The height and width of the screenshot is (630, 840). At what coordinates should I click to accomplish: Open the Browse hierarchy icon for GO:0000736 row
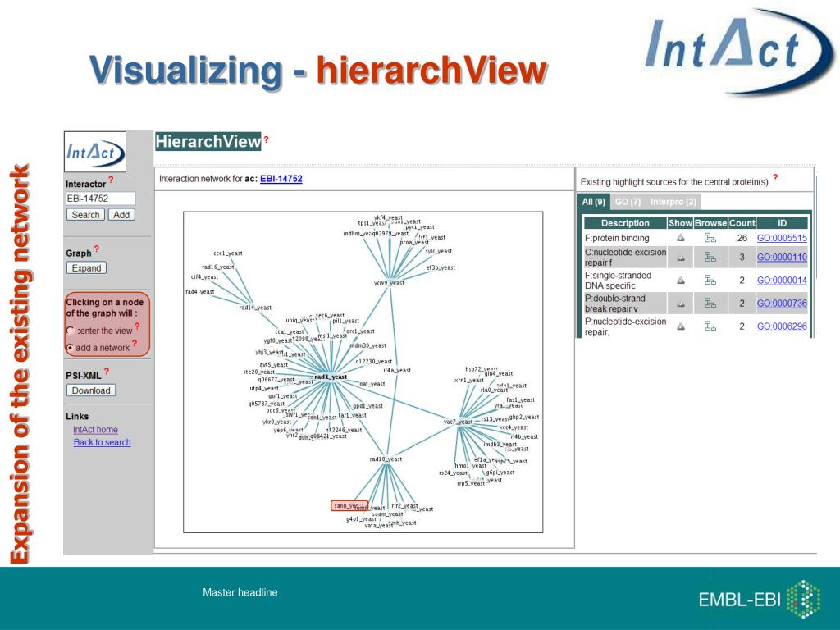[710, 304]
